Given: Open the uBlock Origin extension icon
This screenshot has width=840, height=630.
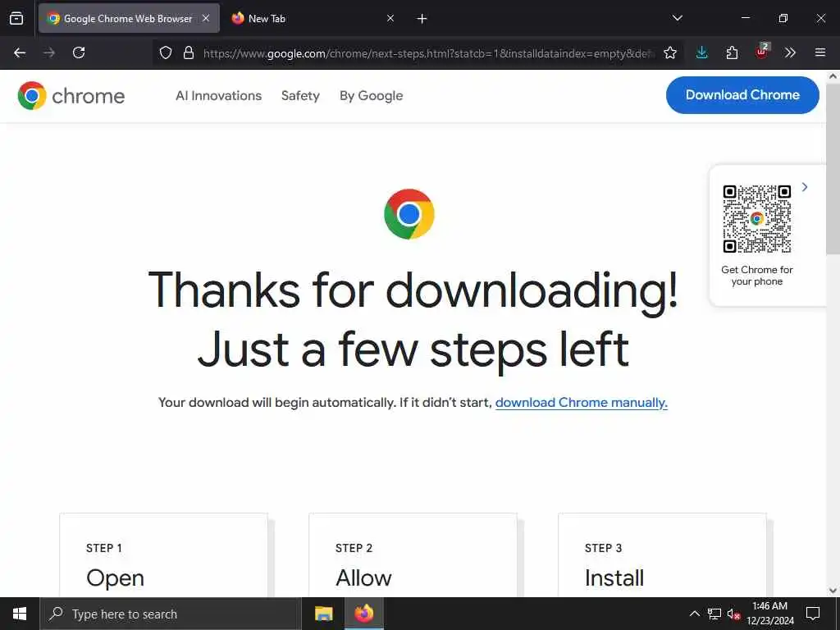Looking at the screenshot, I should pos(762,52).
